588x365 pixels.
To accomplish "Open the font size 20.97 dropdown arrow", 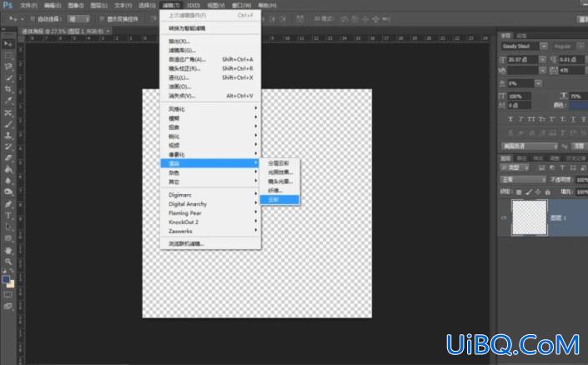I will click(x=542, y=60).
